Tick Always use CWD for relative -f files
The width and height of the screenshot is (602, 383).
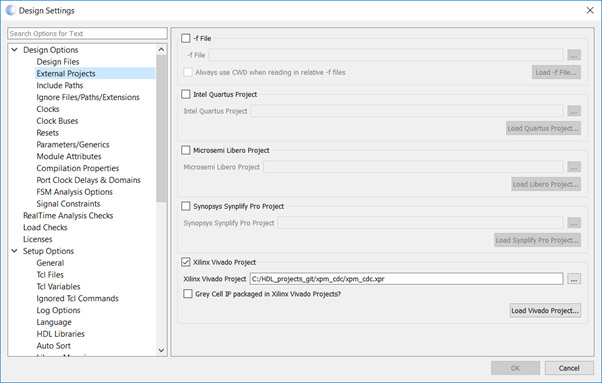click(x=188, y=72)
